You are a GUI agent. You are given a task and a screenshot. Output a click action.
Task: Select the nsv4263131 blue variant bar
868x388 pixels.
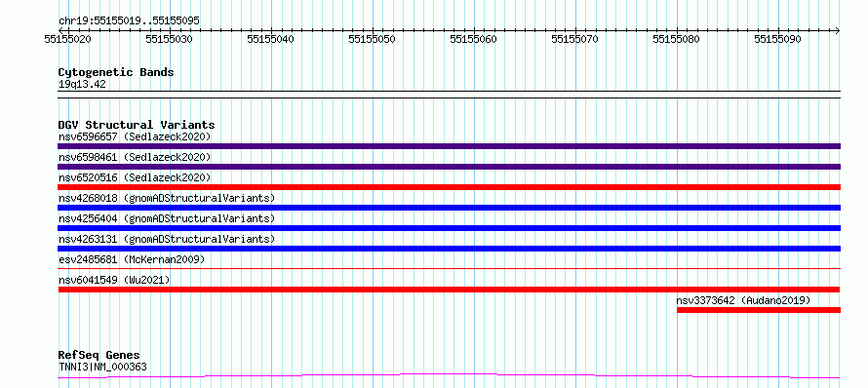tap(449, 249)
